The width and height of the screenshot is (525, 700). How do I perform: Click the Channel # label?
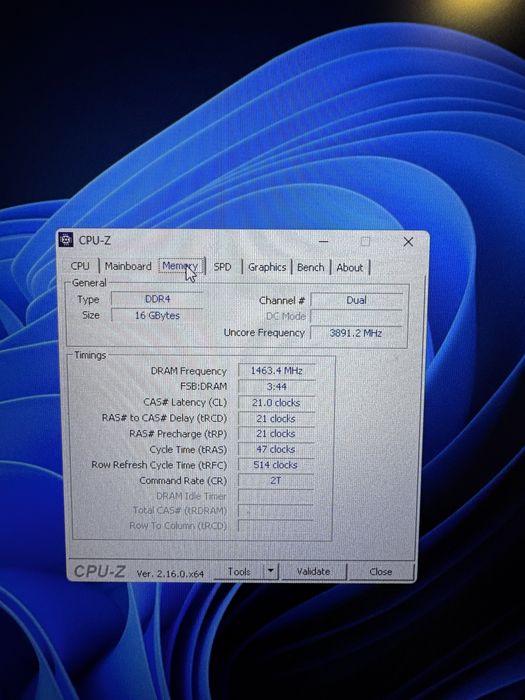tap(282, 300)
